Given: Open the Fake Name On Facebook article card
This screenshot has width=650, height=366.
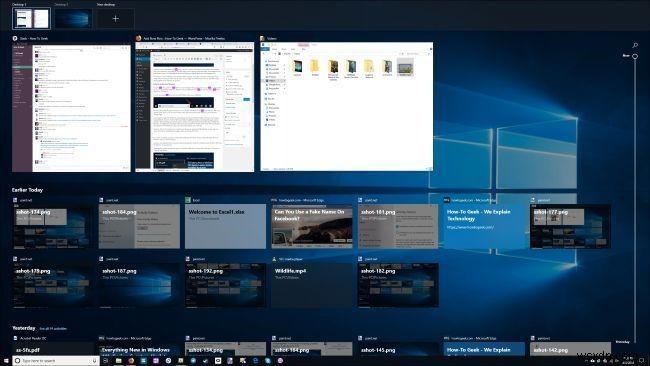Looking at the screenshot, I should 312,226.
